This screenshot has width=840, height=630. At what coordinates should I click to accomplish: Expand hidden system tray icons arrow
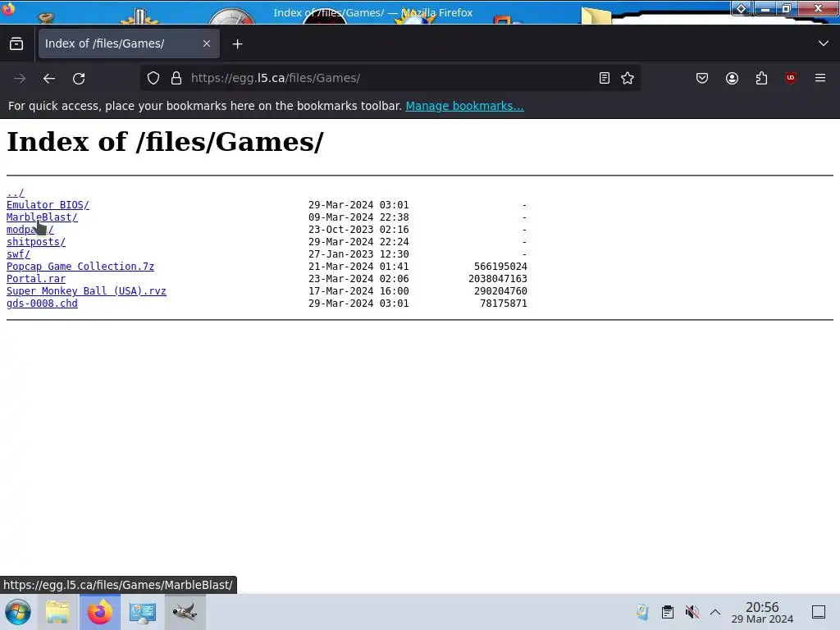coord(715,612)
